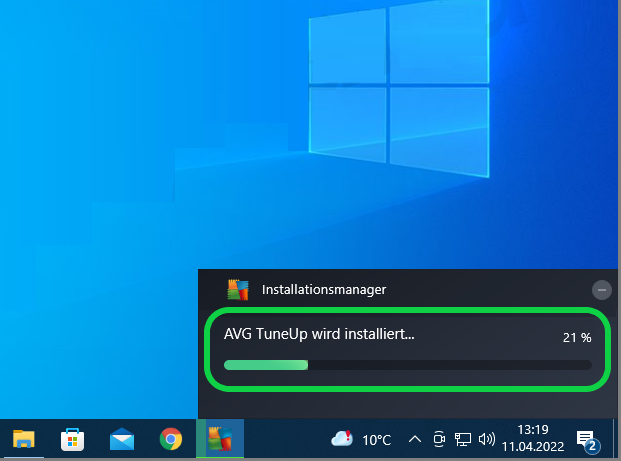Minimize the Installationsmanager popup

click(x=601, y=290)
